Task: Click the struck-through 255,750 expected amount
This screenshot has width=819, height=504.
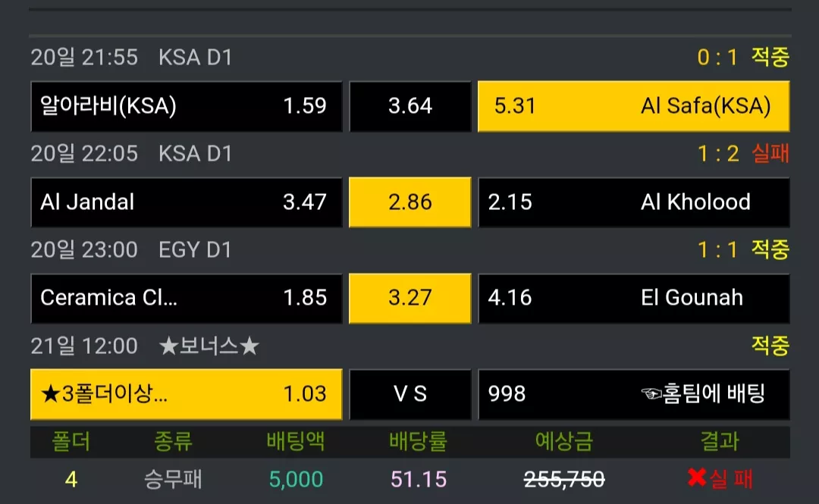Action: coord(564,479)
